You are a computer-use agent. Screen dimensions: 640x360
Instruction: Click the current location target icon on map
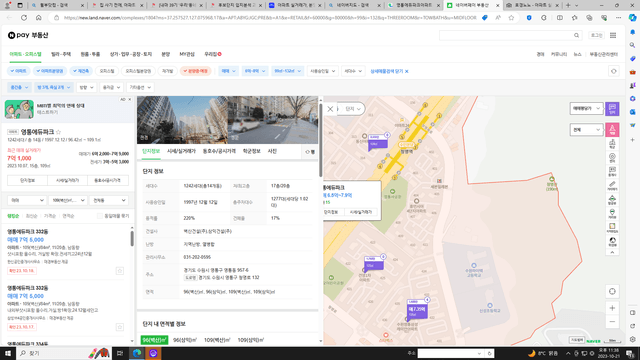pyautogui.click(x=612, y=291)
